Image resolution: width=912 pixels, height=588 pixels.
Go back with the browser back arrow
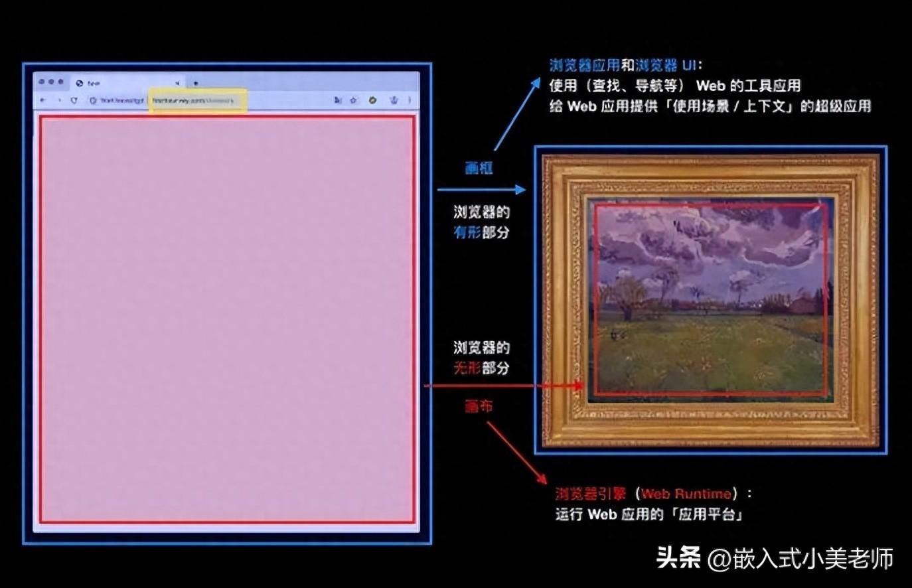43,100
